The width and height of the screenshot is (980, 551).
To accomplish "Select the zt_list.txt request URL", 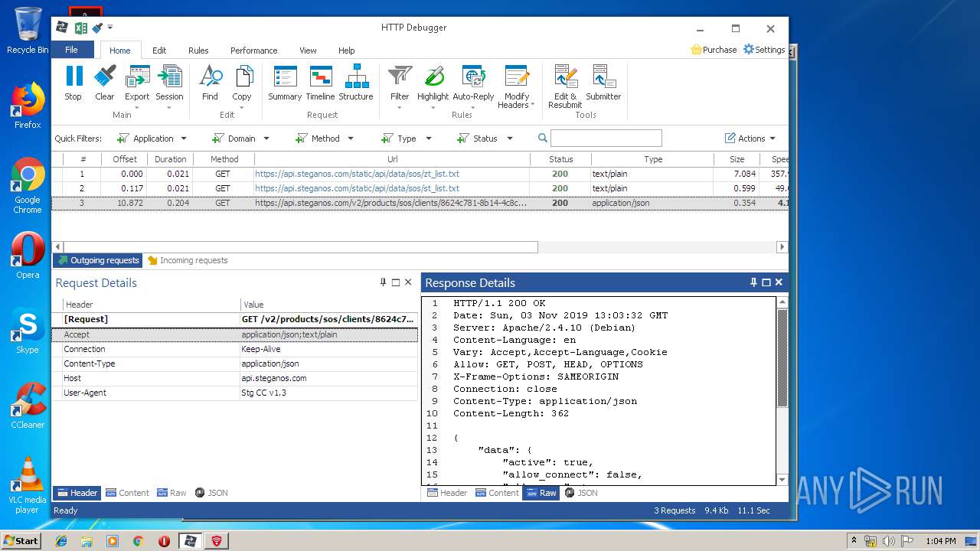I will pos(357,174).
